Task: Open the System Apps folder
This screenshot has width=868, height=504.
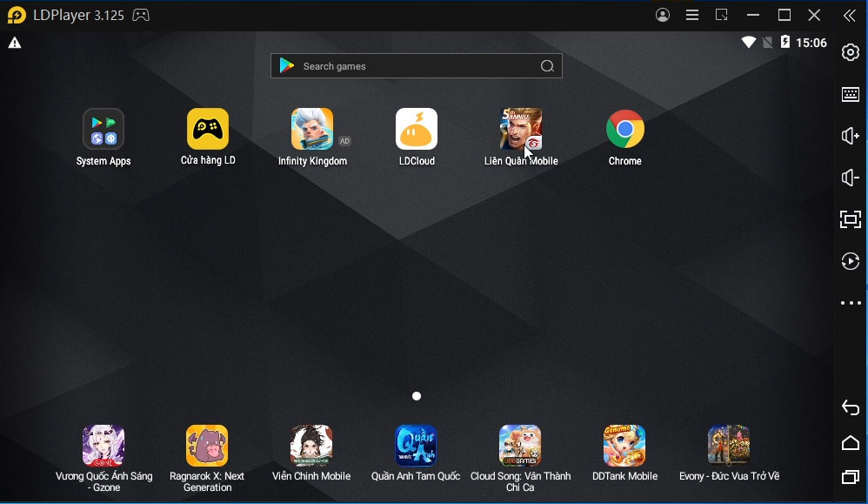Action: pos(103,130)
